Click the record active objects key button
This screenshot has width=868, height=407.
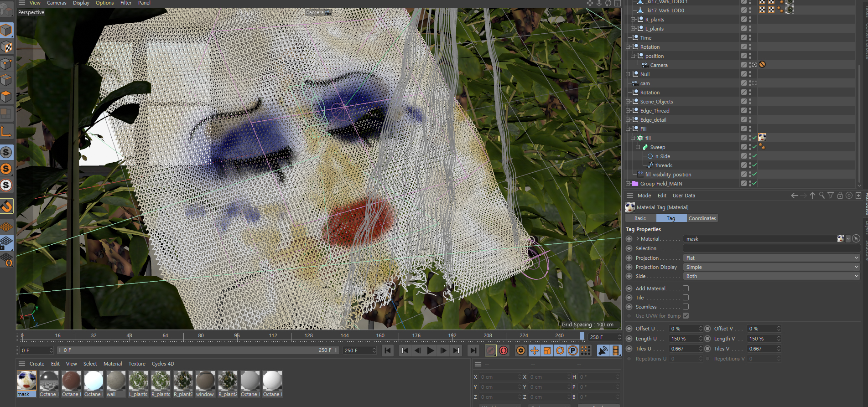coord(491,350)
